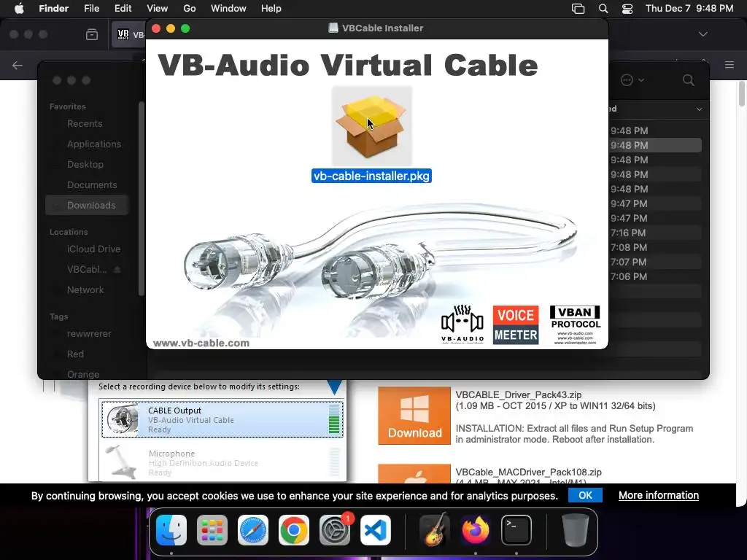Open the File menu
747x560 pixels.
(x=91, y=9)
